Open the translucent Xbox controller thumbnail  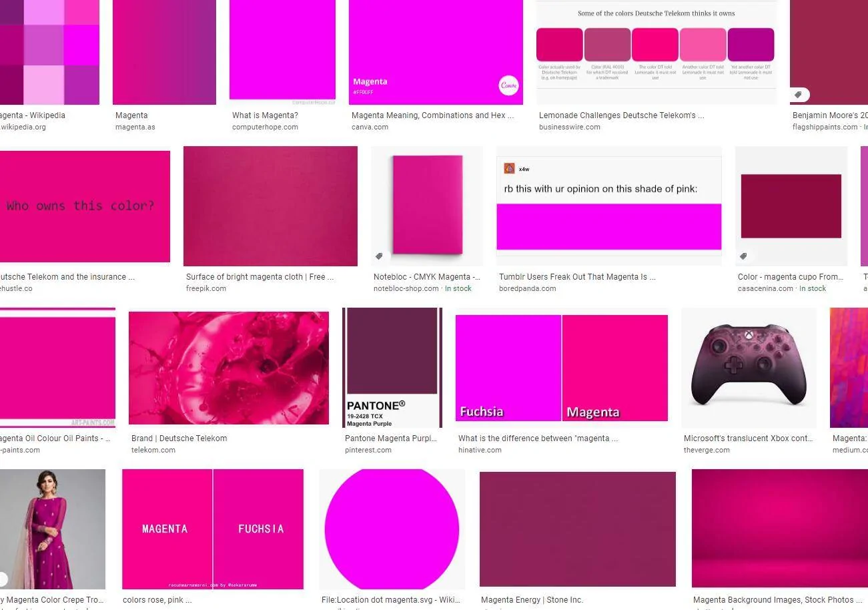749,368
